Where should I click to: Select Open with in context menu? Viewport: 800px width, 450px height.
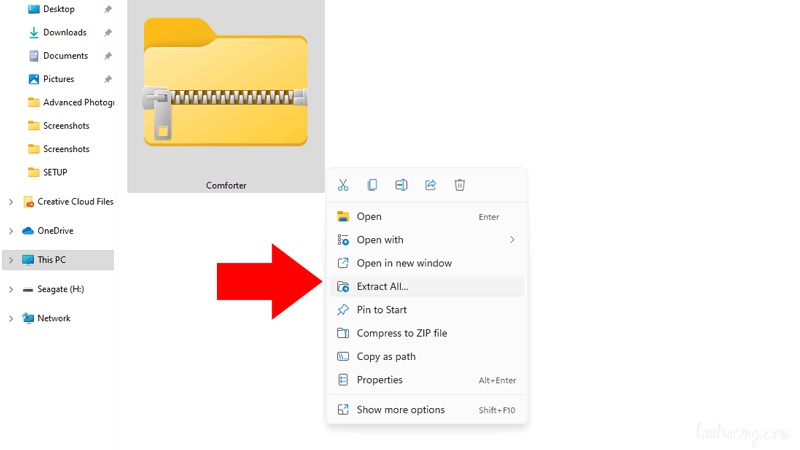point(427,240)
